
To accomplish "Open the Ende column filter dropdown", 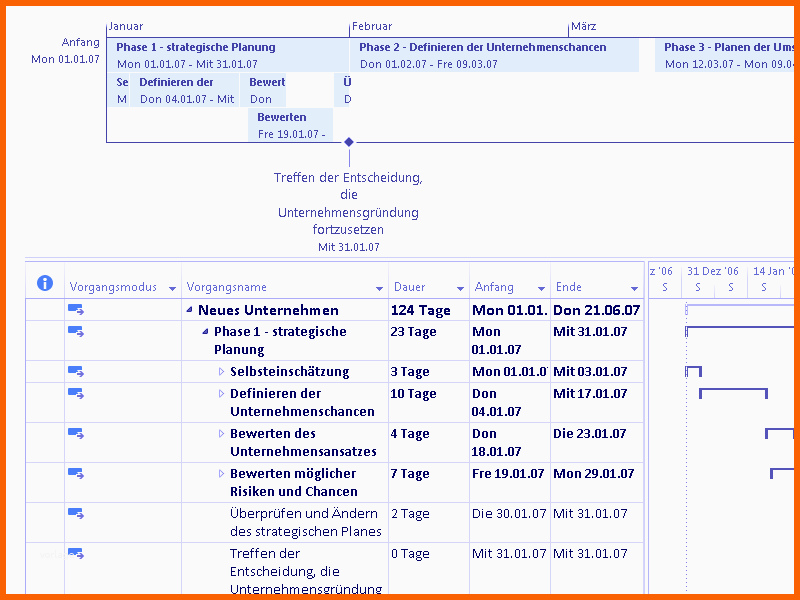I will point(634,289).
